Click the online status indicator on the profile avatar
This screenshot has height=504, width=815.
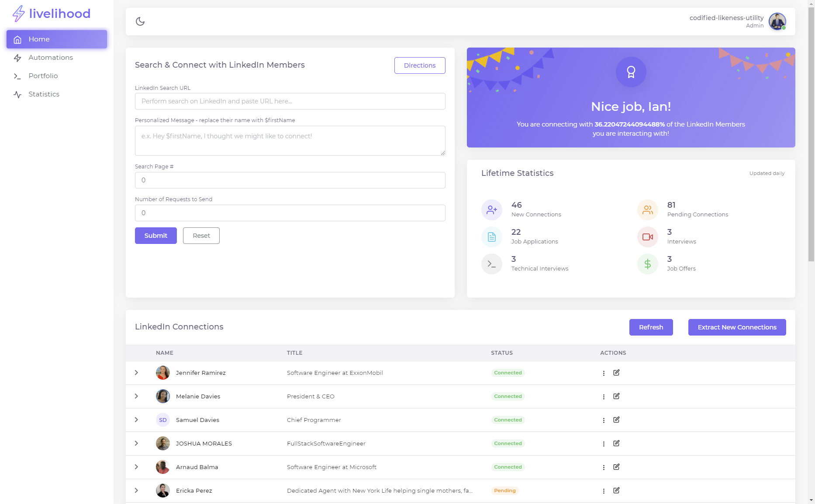click(x=784, y=27)
